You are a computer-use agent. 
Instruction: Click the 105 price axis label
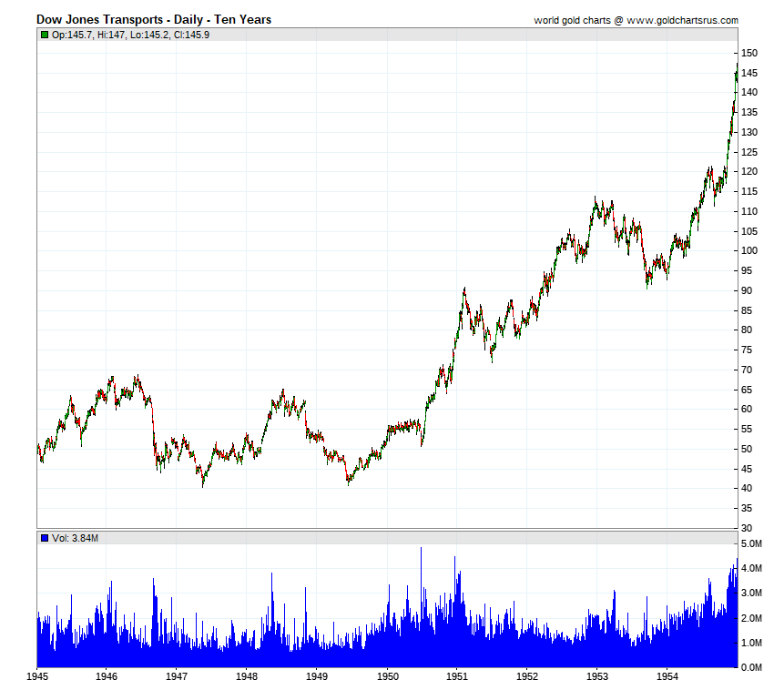pyautogui.click(x=749, y=231)
